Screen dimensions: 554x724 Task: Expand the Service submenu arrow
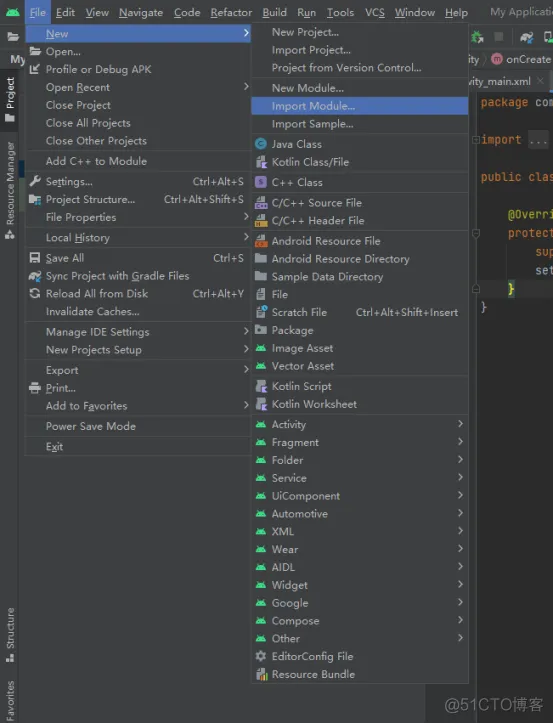pyautogui.click(x=460, y=477)
